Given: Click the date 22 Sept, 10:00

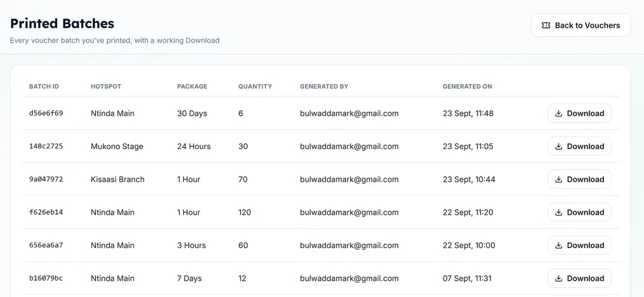Looking at the screenshot, I should coord(469,245).
